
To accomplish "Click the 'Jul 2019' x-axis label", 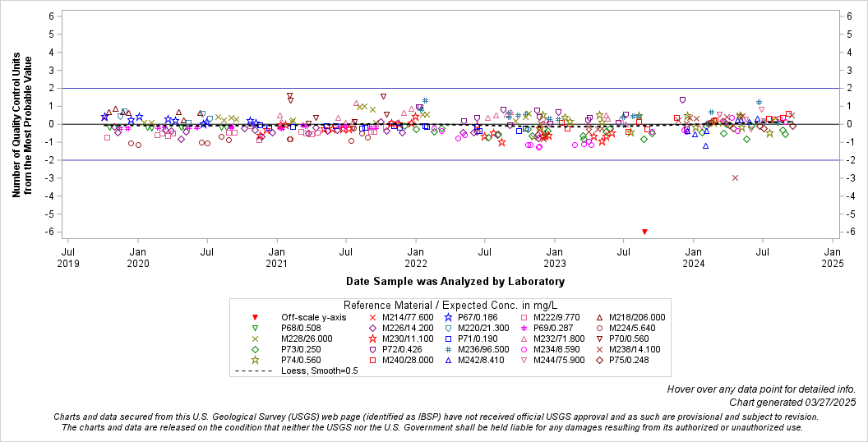I will [x=68, y=258].
